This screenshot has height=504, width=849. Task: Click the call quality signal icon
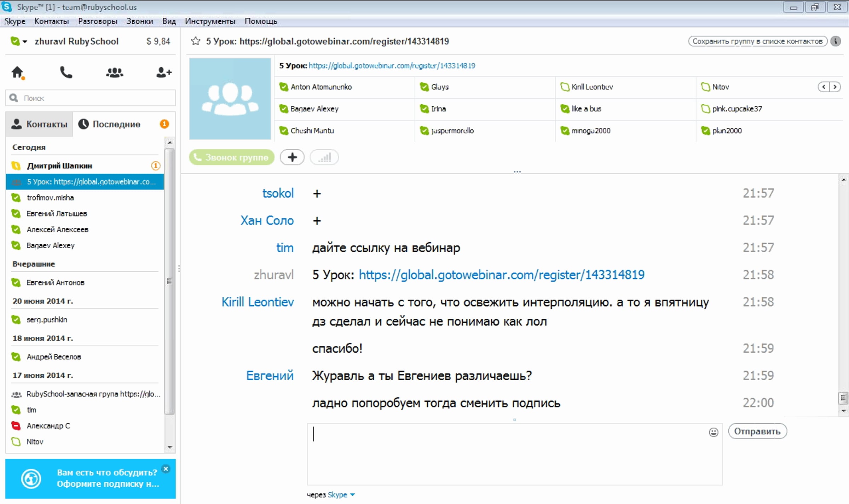pos(324,157)
